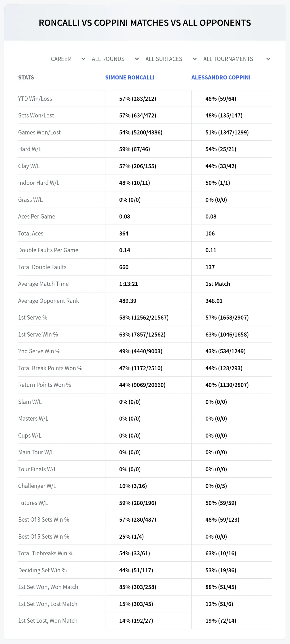Open the CAREER filter dropdown

pyautogui.click(x=68, y=59)
